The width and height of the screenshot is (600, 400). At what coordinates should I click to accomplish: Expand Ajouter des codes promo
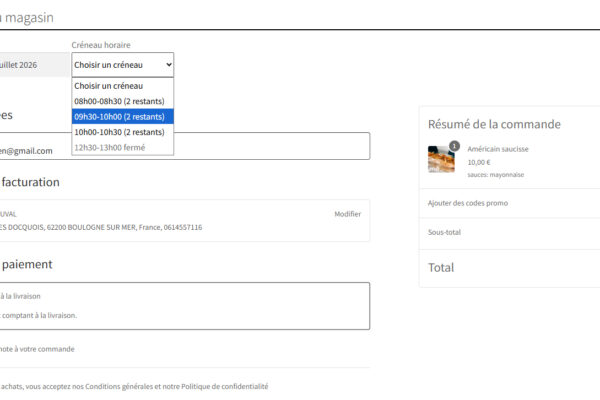click(x=468, y=203)
